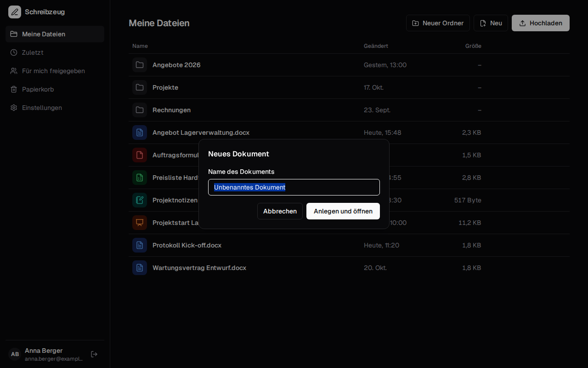Screen dimensions: 588x368
Task: Click Anlegen und öffnen button
Action: [343, 211]
